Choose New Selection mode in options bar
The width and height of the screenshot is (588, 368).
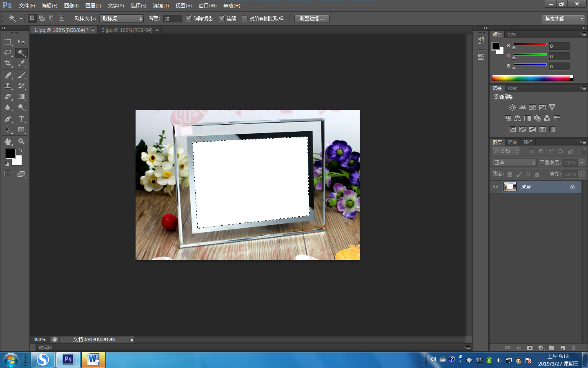[32, 18]
